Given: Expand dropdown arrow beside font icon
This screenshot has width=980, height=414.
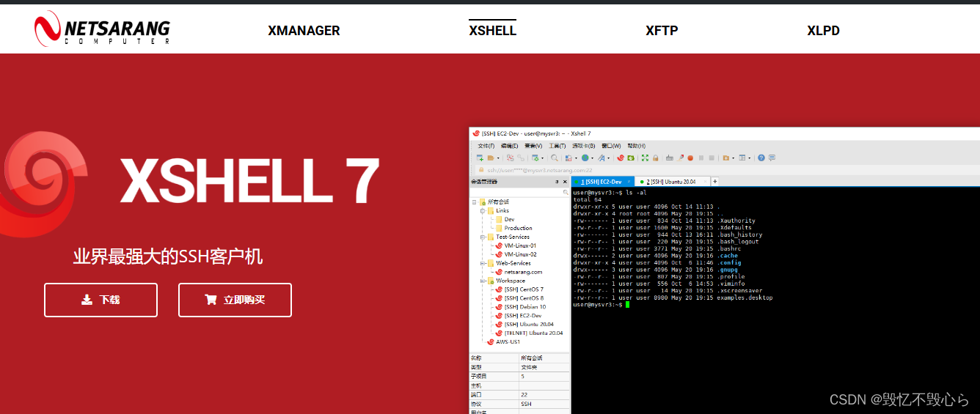Looking at the screenshot, I should 609,158.
